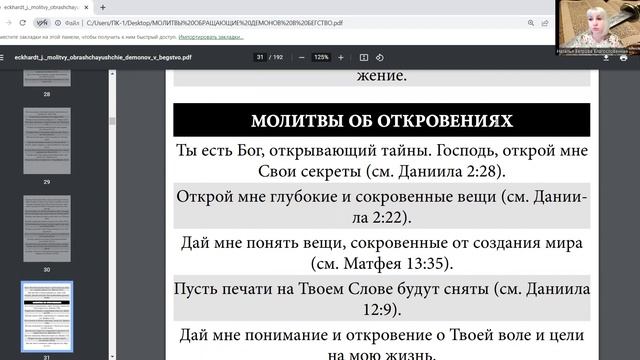Click text 'Пусть печати на Твоем Слове будут сняты'
Viewport: 640px width, 360px height.
(x=331, y=289)
